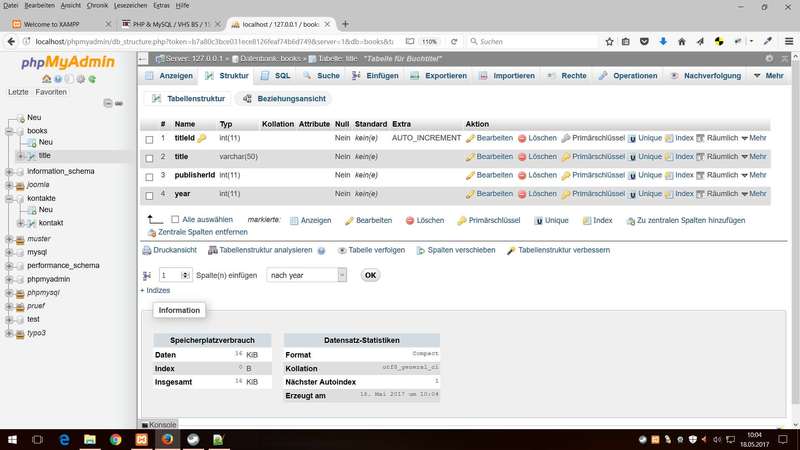Open notification center icon in taskbar
This screenshot has width=800, height=450.
pyautogui.click(x=783, y=439)
